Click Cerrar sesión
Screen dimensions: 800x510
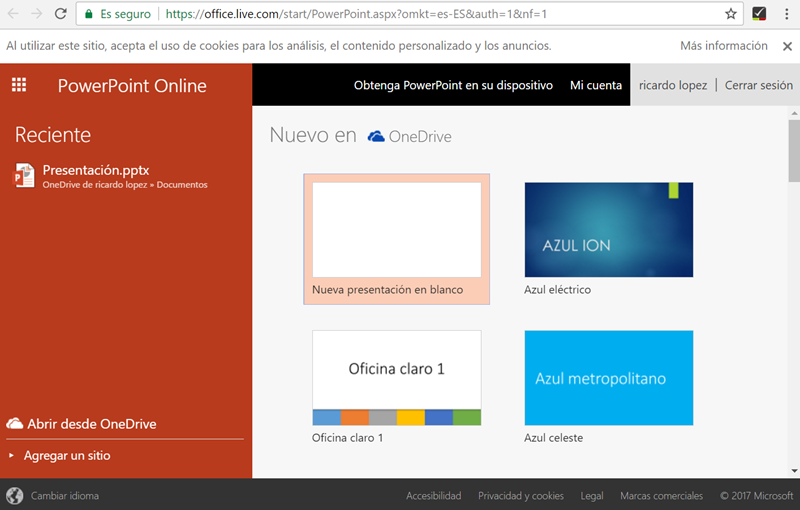(759, 85)
